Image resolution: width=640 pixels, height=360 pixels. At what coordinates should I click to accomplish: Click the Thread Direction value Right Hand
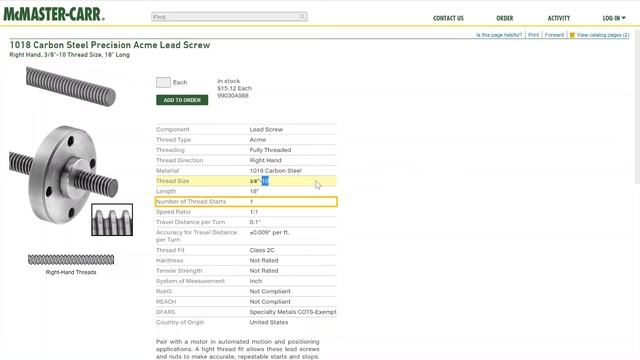coord(265,160)
